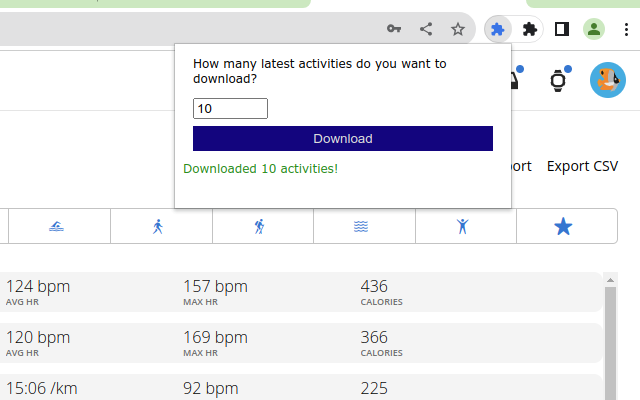Click the password key icon in address bar
640x400 pixels.
point(394,29)
